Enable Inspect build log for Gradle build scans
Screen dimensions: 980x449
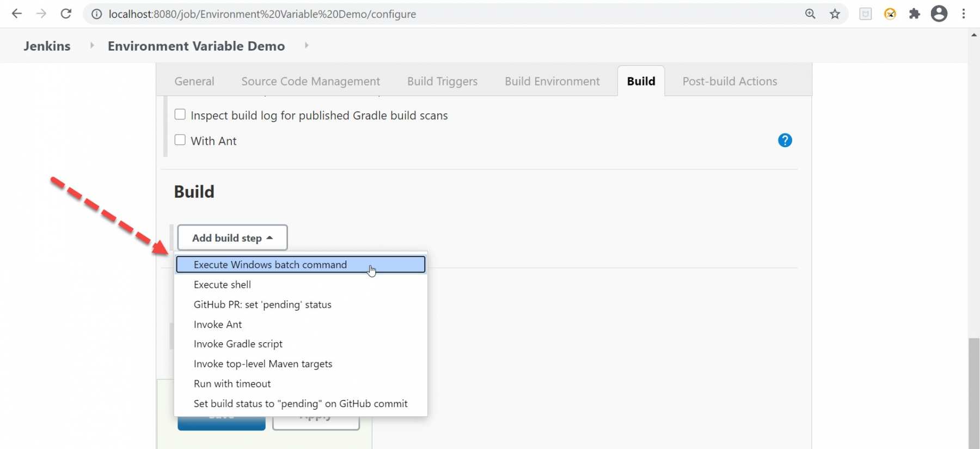(x=180, y=114)
